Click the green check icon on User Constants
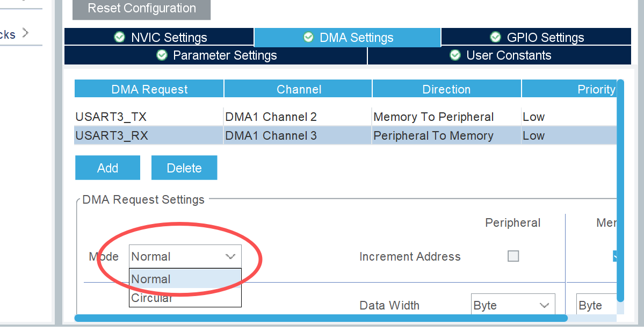This screenshot has height=331, width=644. pyautogui.click(x=455, y=55)
